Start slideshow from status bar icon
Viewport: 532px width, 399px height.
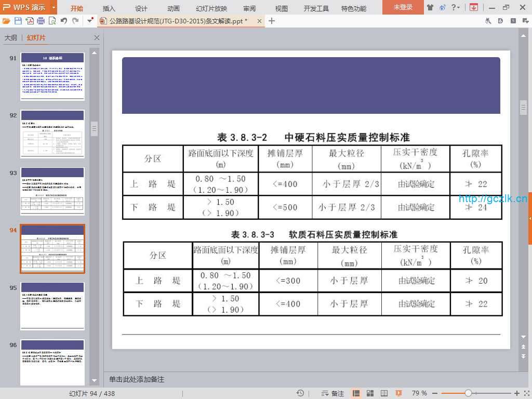click(398, 393)
